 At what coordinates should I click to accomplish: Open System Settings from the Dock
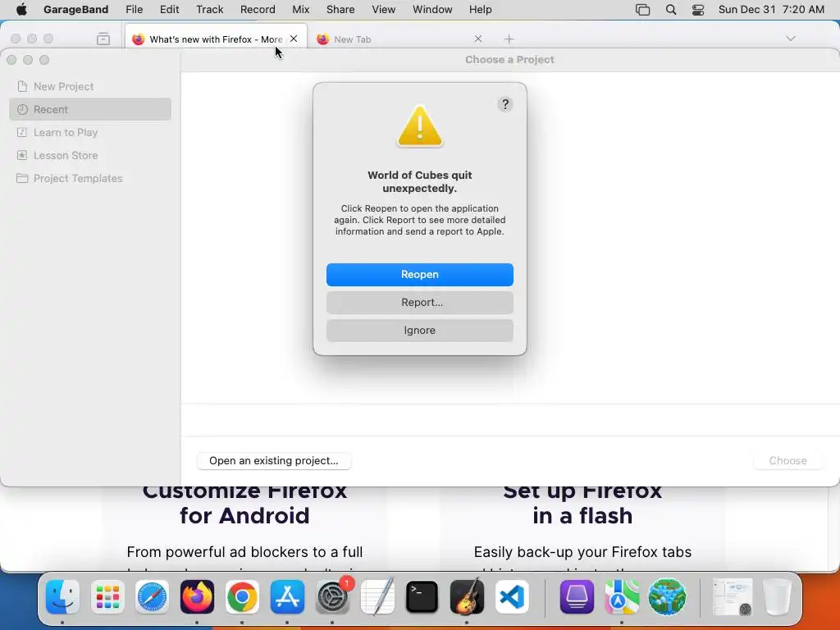[x=333, y=596]
